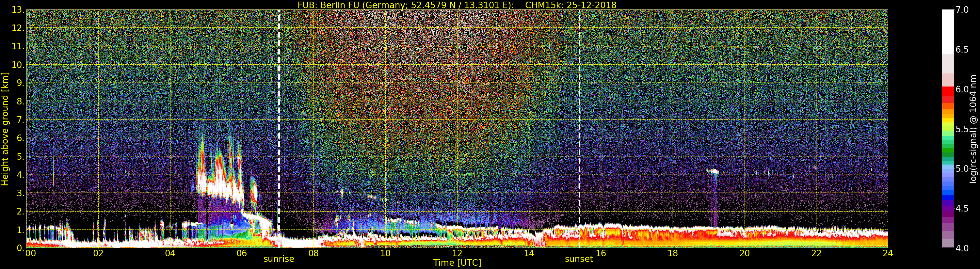
Task: Select the 'Height above ground [km]' axis label
Action: [5, 129]
